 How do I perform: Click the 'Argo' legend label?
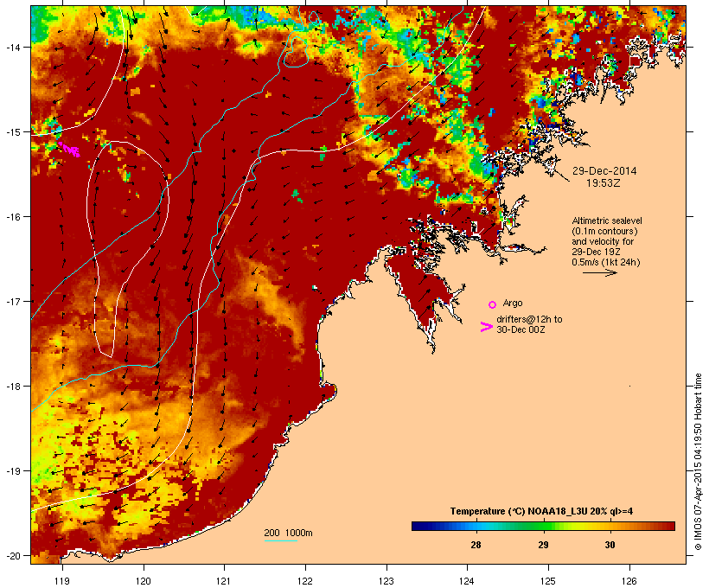(x=513, y=303)
